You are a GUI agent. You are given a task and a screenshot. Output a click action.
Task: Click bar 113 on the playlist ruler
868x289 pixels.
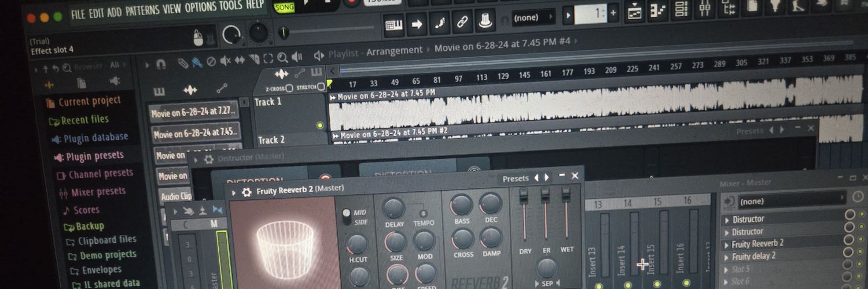[481, 77]
